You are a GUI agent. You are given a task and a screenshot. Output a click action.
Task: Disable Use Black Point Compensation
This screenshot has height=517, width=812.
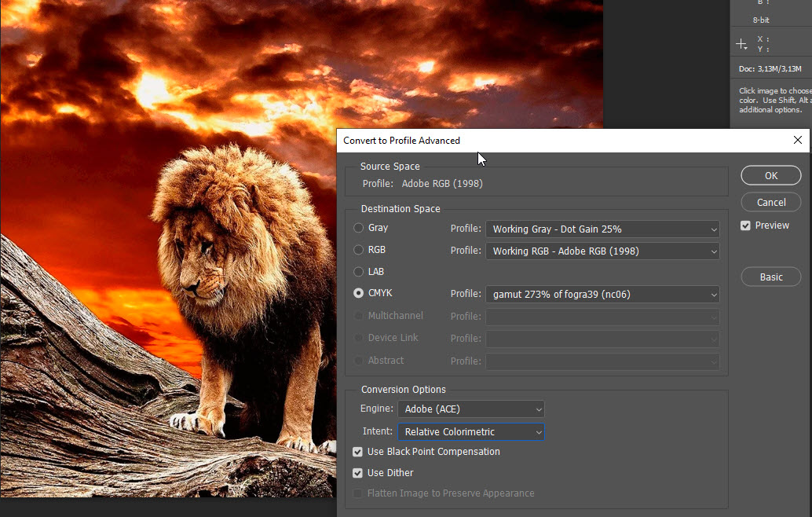click(358, 452)
